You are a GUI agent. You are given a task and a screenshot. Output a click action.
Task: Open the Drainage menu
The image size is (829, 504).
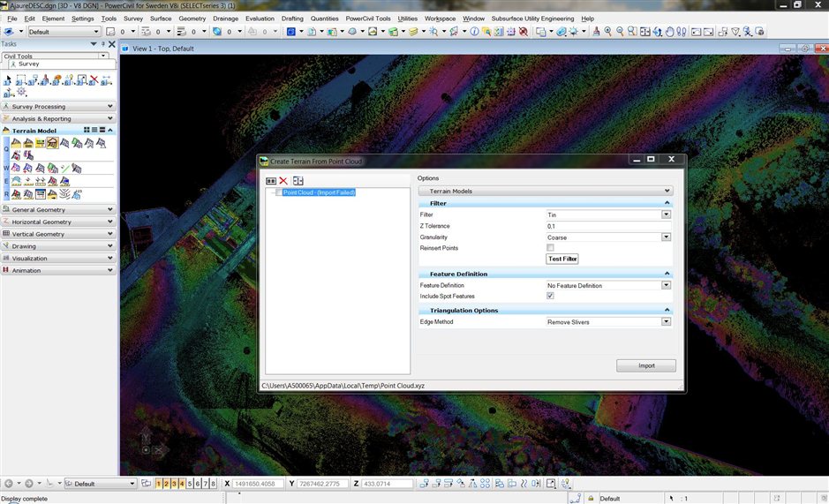pos(225,19)
